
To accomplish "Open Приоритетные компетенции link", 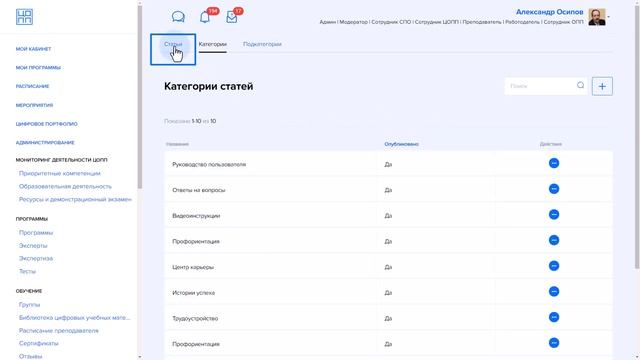I will [60, 173].
